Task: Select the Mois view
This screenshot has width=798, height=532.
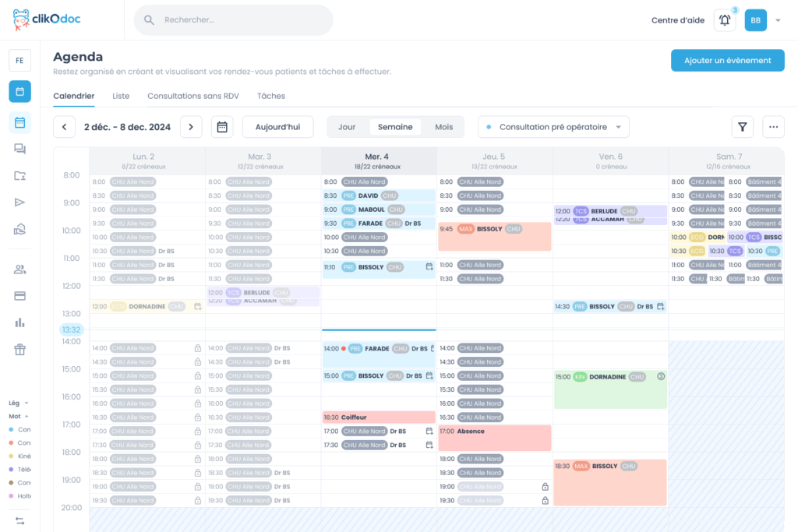Action: point(443,127)
